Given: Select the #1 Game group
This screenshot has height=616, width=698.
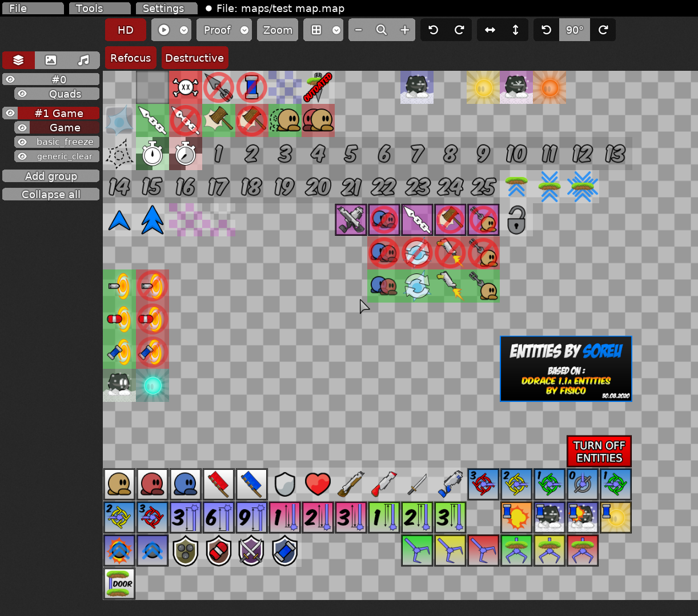Looking at the screenshot, I should pos(59,113).
